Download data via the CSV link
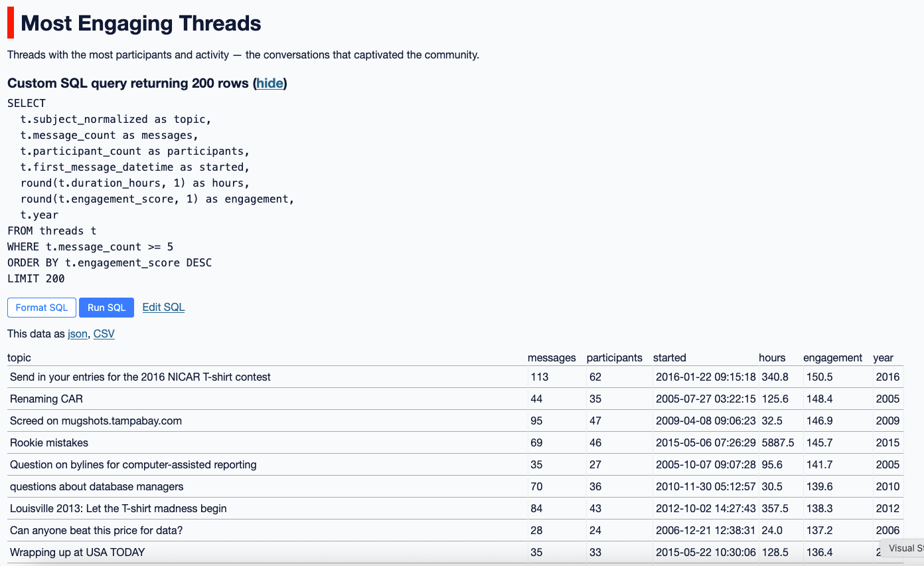 (104, 333)
